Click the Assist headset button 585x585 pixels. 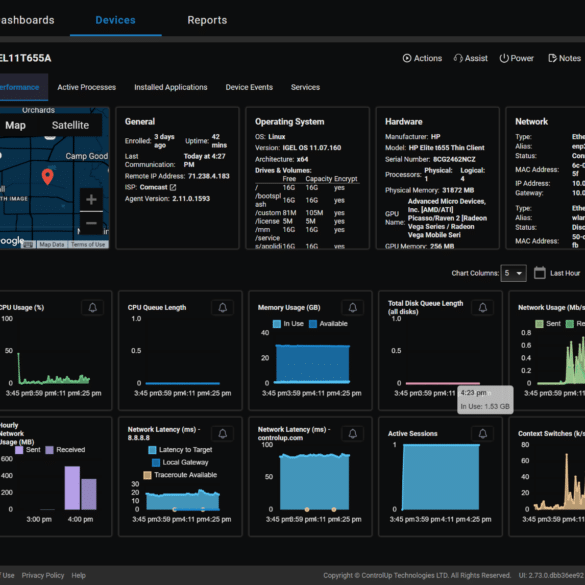[470, 58]
